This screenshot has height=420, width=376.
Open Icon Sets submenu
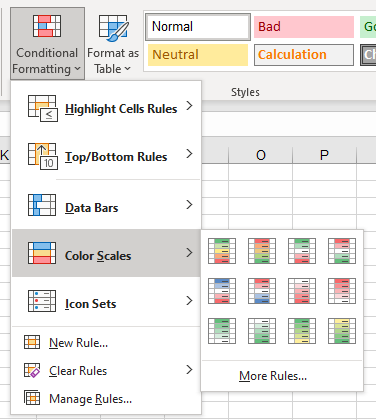(x=106, y=301)
